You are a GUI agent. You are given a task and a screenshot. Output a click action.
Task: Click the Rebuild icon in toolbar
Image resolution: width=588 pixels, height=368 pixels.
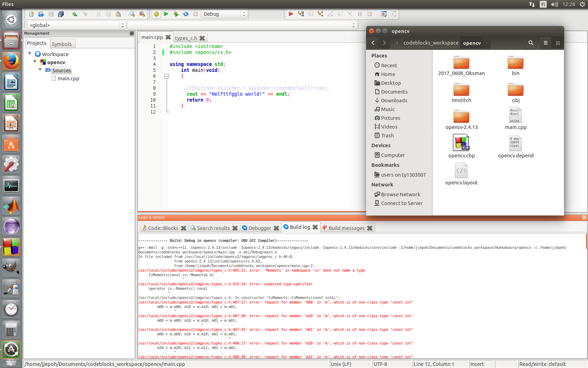186,14
